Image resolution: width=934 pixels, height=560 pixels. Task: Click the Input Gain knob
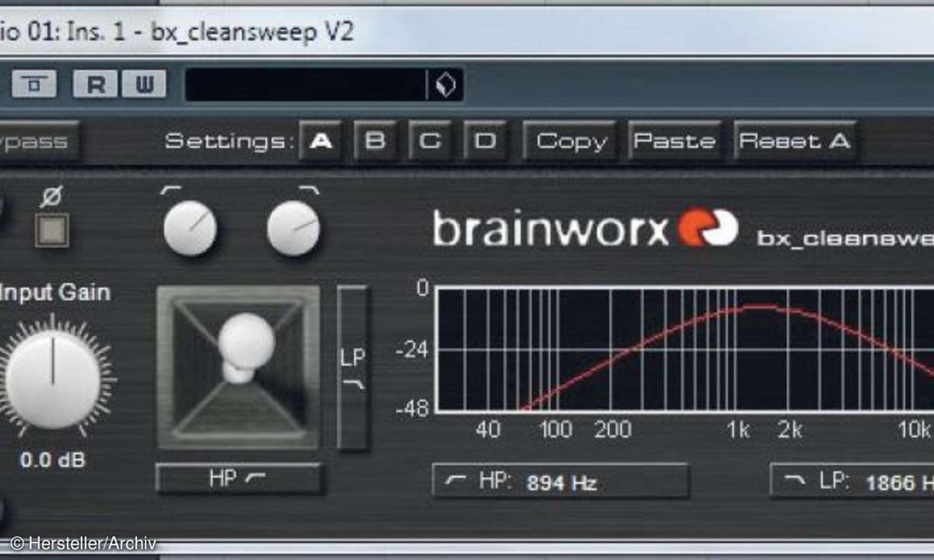[x=53, y=379]
